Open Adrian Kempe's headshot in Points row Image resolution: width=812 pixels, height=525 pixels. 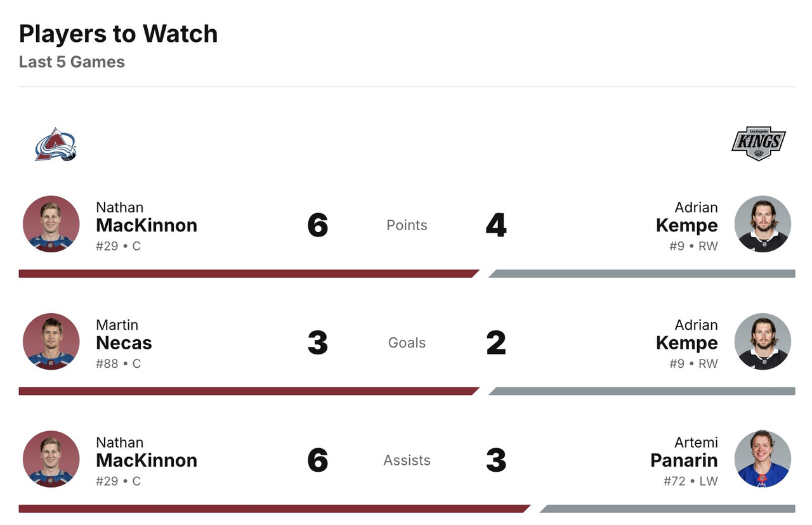point(763,224)
